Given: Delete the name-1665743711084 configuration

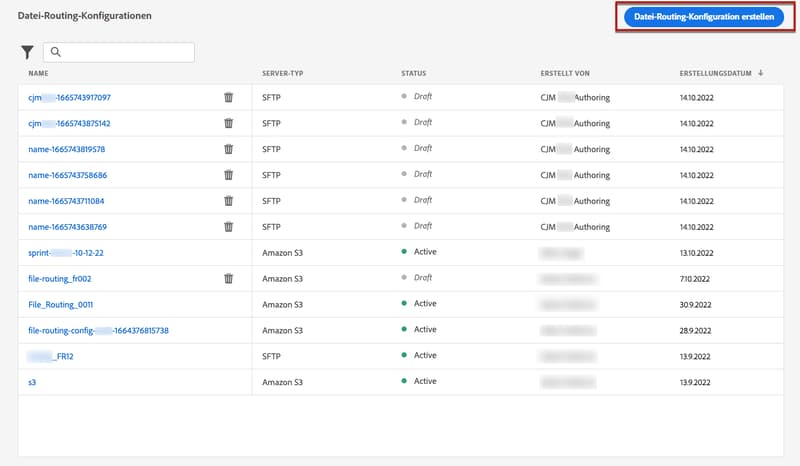Looking at the screenshot, I should pyautogui.click(x=229, y=201).
